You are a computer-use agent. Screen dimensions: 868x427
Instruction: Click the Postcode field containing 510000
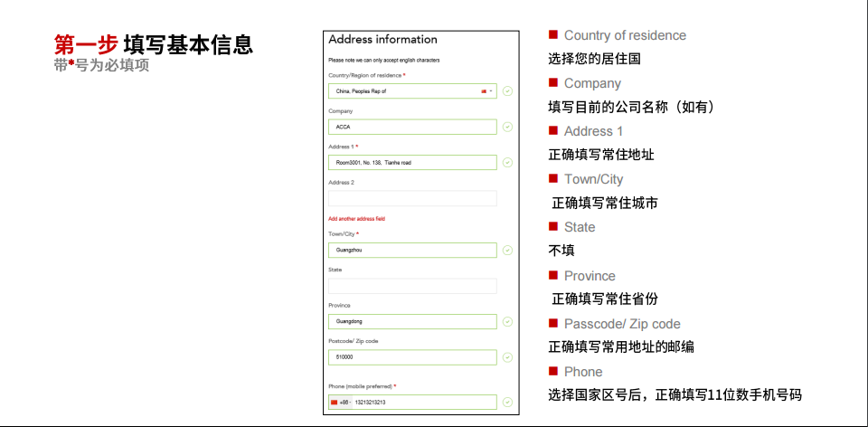tap(412, 357)
